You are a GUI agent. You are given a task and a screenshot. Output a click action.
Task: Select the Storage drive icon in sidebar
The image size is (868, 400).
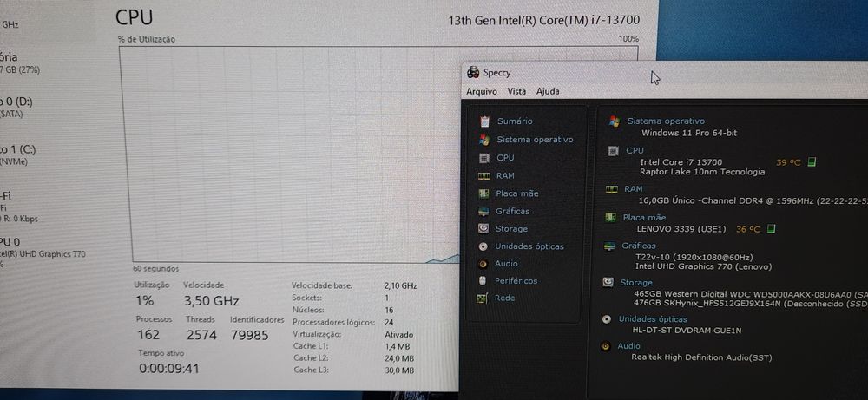point(483,228)
